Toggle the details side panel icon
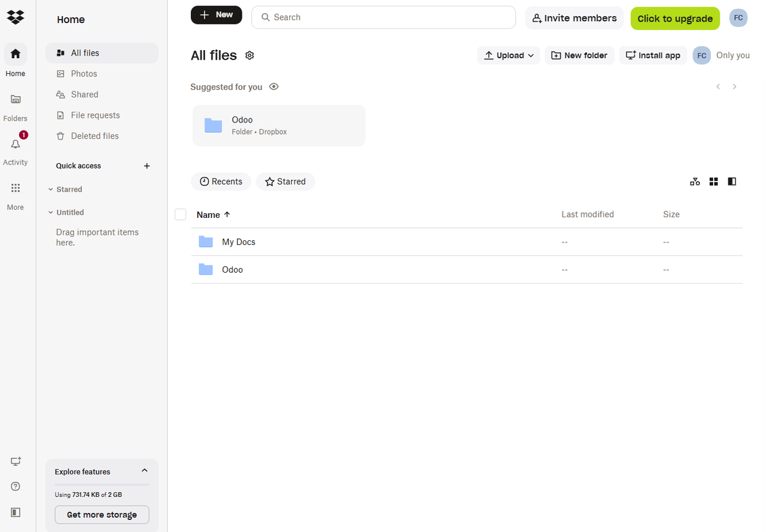The image size is (765, 532). click(x=732, y=181)
